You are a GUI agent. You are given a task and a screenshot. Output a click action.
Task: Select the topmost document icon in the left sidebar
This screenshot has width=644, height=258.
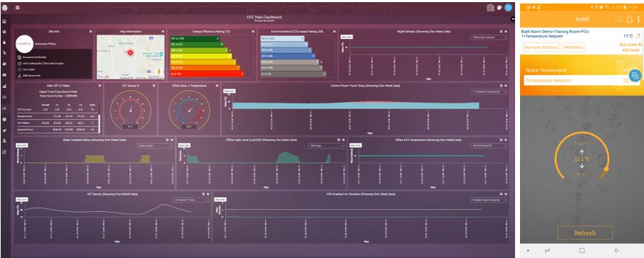[4, 21]
